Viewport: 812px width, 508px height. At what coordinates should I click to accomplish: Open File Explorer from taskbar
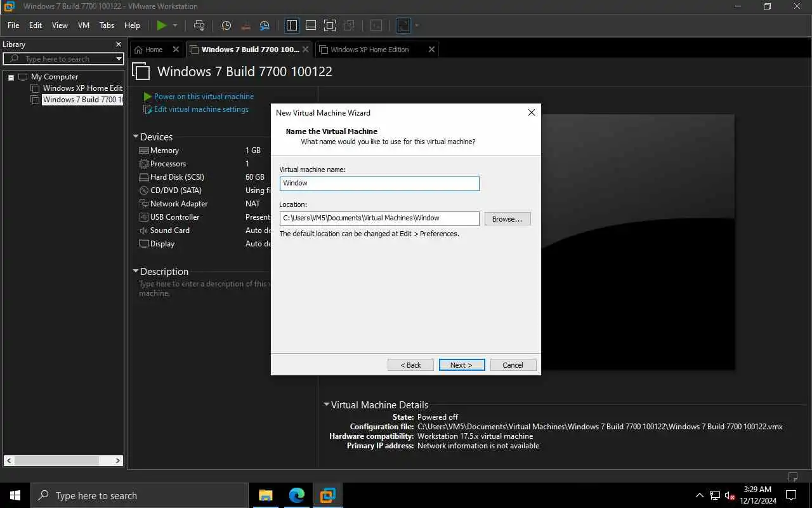pos(266,495)
